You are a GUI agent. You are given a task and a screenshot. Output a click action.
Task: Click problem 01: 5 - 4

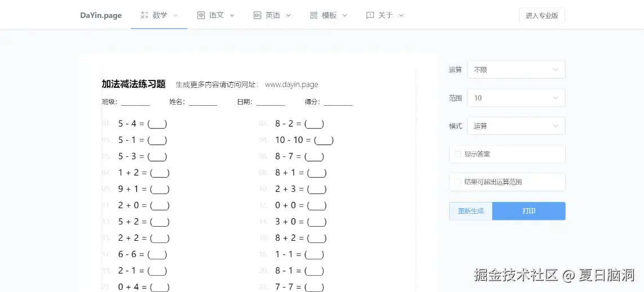[143, 123]
